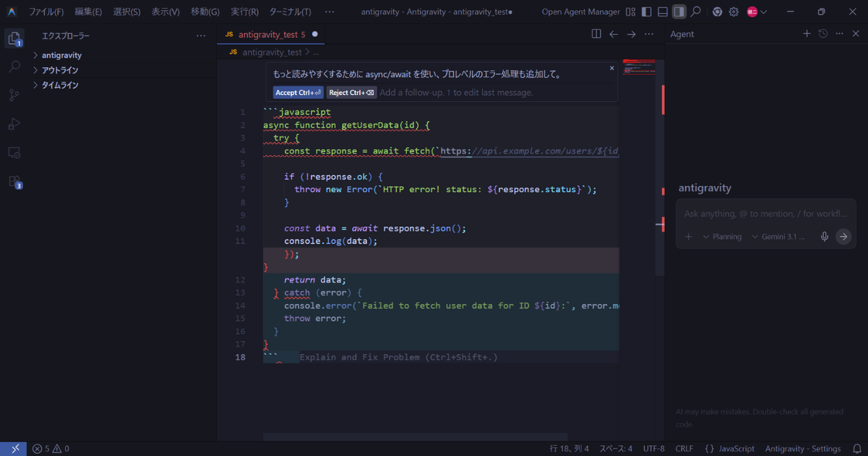Image resolution: width=868 pixels, height=456 pixels.
Task: Expand the antigravity folder in Explorer
Action: (61, 55)
